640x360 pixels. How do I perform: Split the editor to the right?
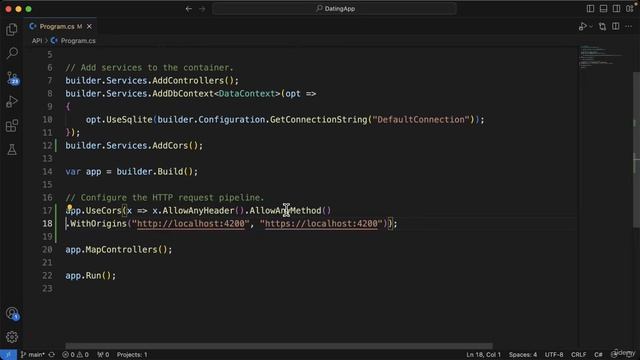tap(616, 27)
